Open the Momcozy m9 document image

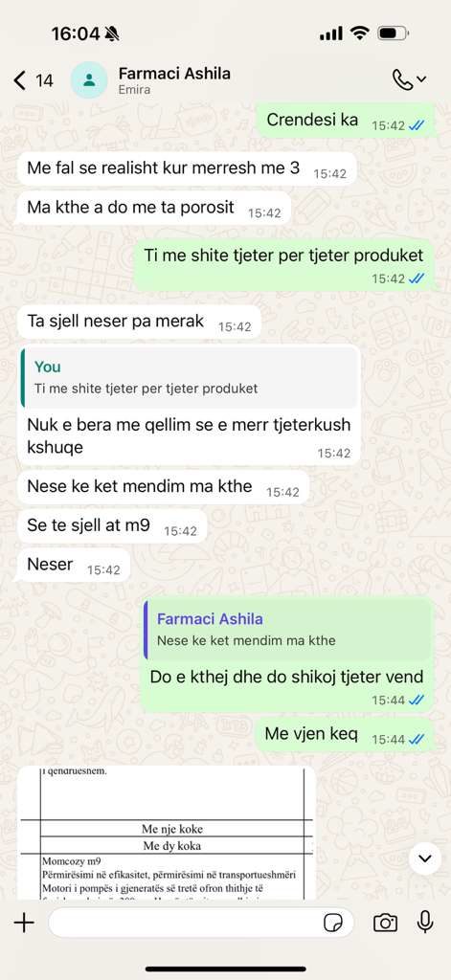pos(166,833)
